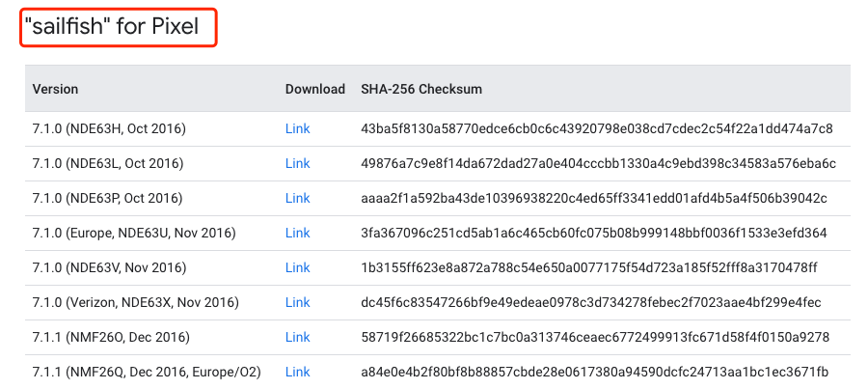The height and width of the screenshot is (389, 868).
Task: Click the Version column header
Action: (x=55, y=89)
